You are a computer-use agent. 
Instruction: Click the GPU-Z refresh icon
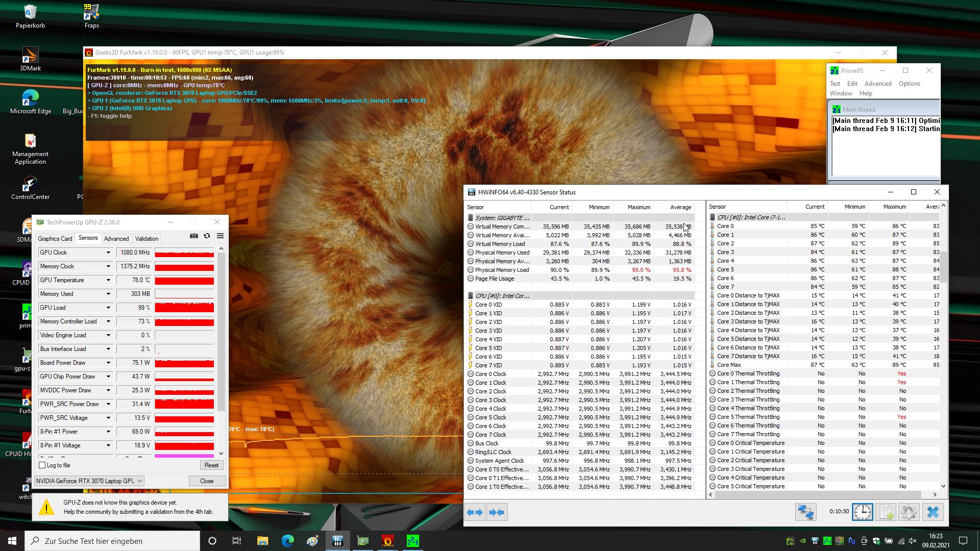pos(207,236)
